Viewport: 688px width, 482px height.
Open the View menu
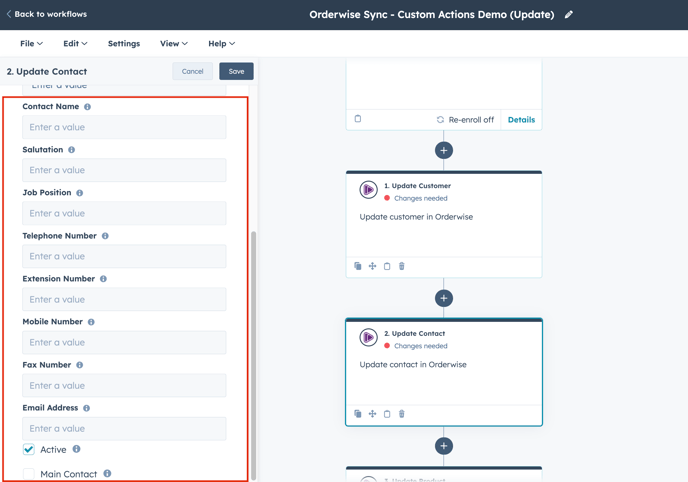coord(174,43)
